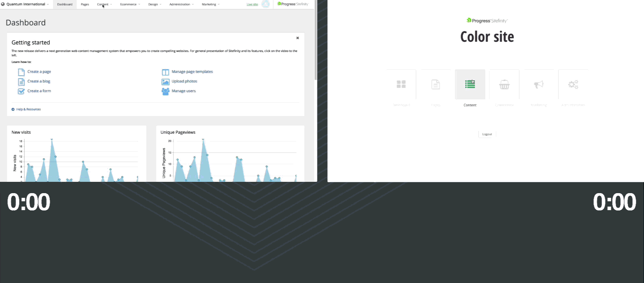This screenshot has height=283, width=644.
Task: Expand the Administration menu in top bar
Action: 181,4
